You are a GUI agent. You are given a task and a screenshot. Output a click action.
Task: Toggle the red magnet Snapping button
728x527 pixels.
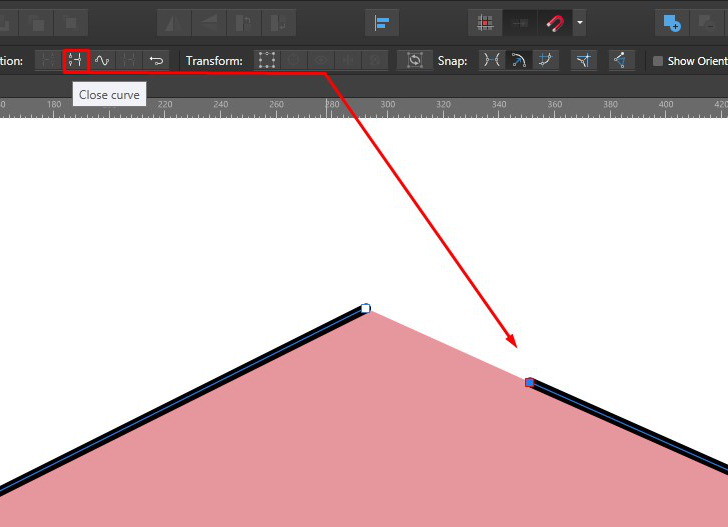(555, 23)
